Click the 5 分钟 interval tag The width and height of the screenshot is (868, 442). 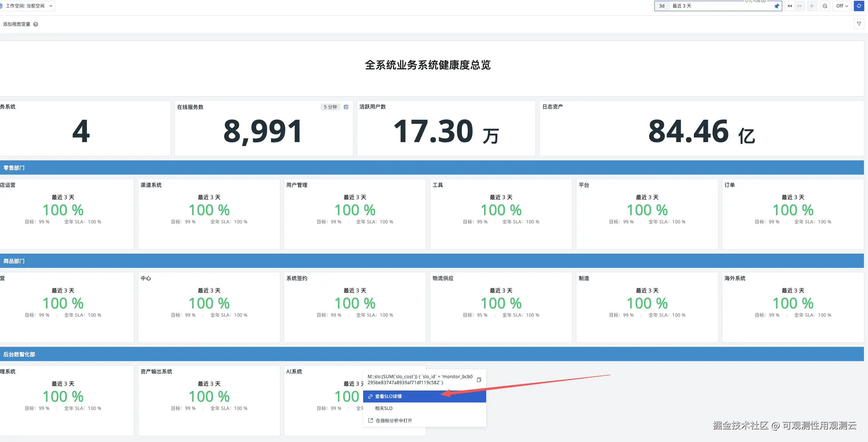(x=330, y=107)
